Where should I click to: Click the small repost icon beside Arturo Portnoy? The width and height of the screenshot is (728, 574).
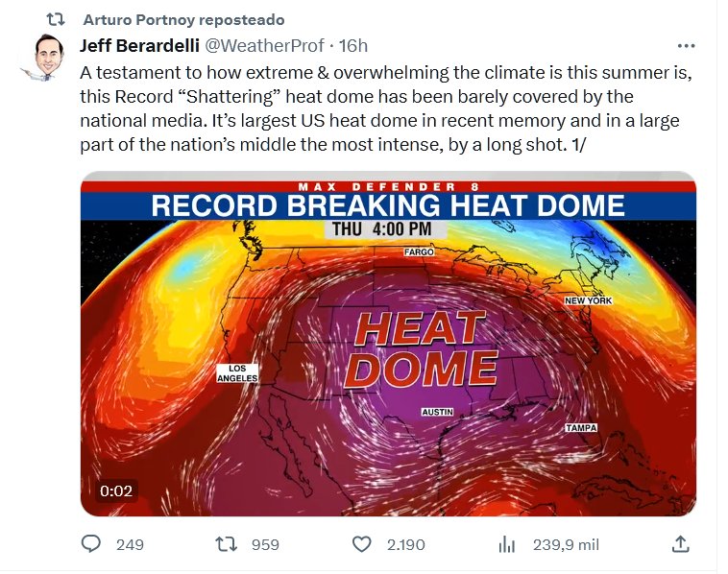(x=57, y=20)
